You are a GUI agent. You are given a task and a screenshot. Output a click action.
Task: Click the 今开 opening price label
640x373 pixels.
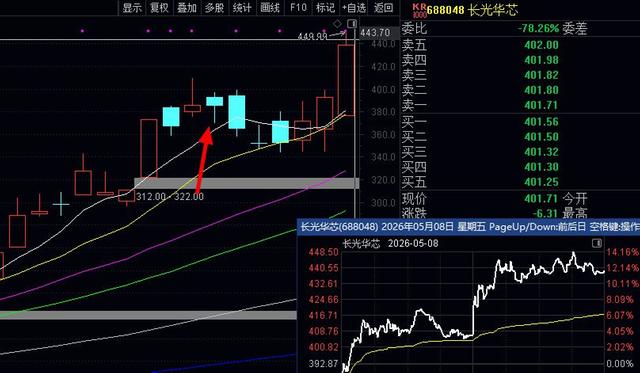tap(575, 199)
